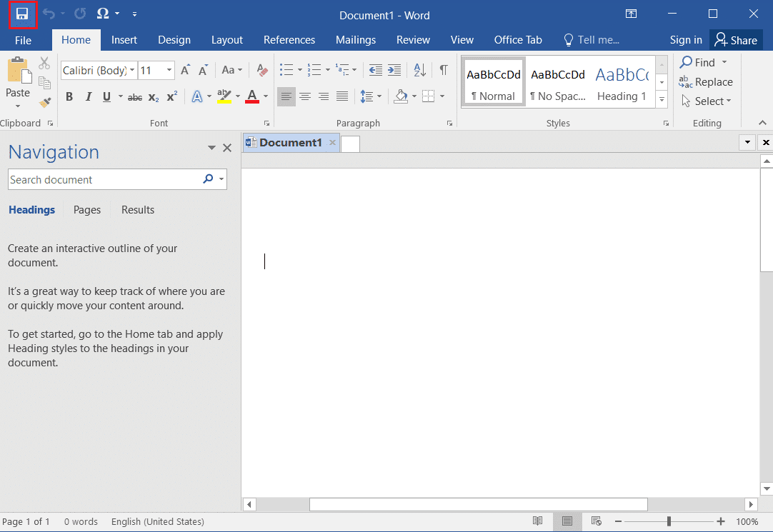Click the Find button
The image size is (773, 532).
click(698, 63)
